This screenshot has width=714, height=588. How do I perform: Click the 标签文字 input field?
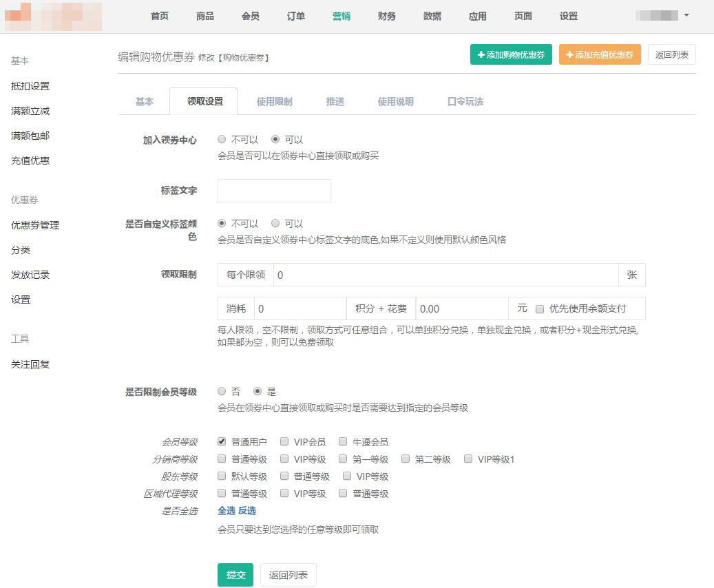coord(274,191)
